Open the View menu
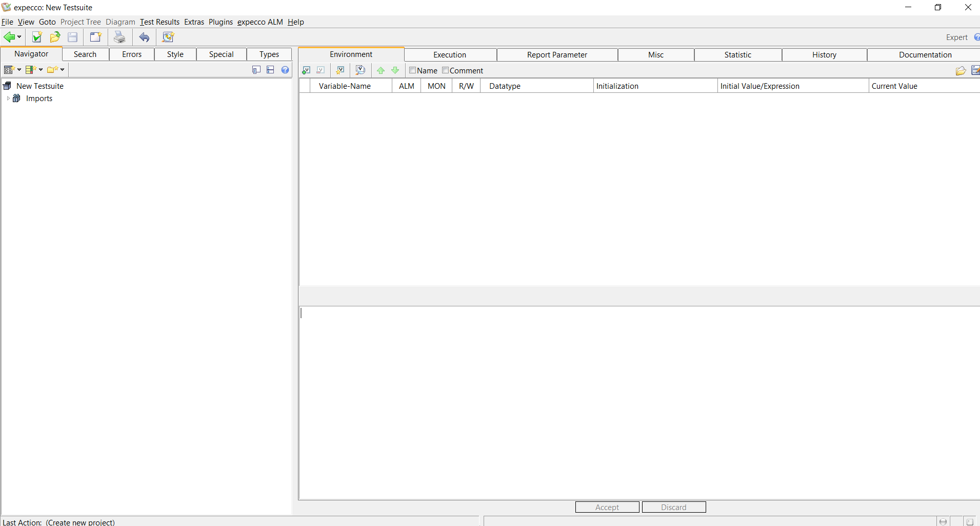Screen dimensions: 980x526 26,22
